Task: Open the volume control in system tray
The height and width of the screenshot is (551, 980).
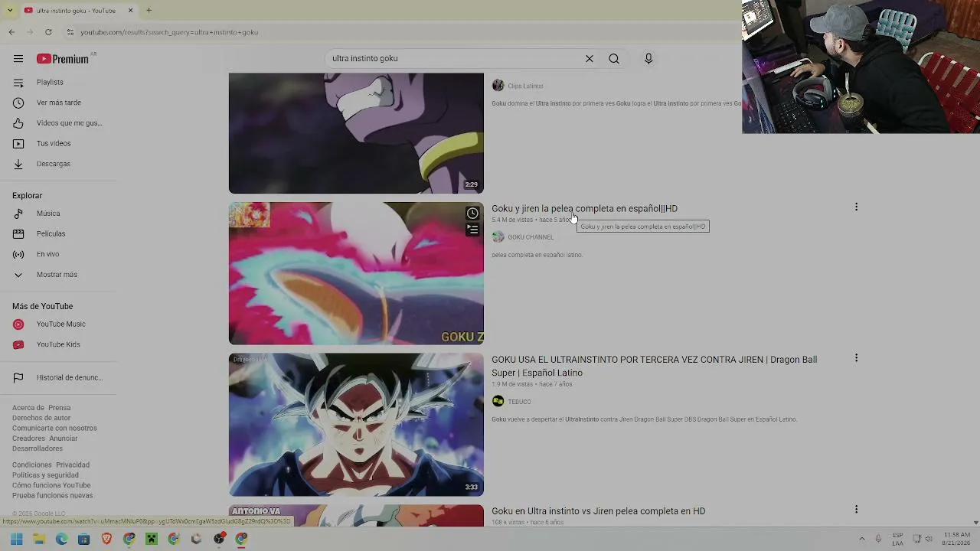Action: 929,539
